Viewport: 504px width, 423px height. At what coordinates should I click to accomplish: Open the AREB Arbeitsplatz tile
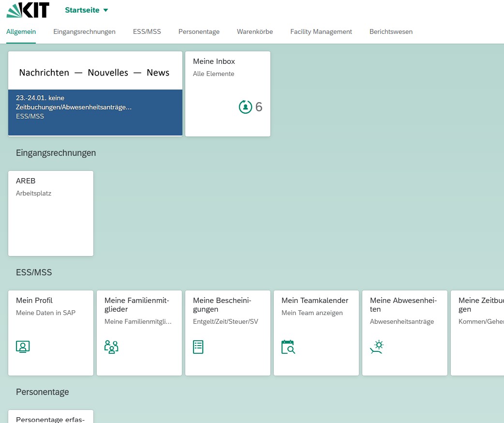pos(51,213)
